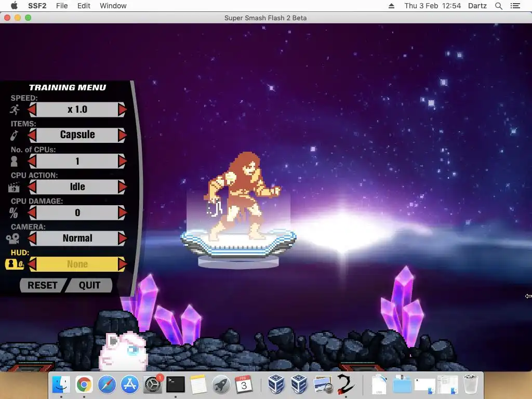This screenshot has height=399, width=532.
Task: Click the Dartz user name
Action: point(477,6)
